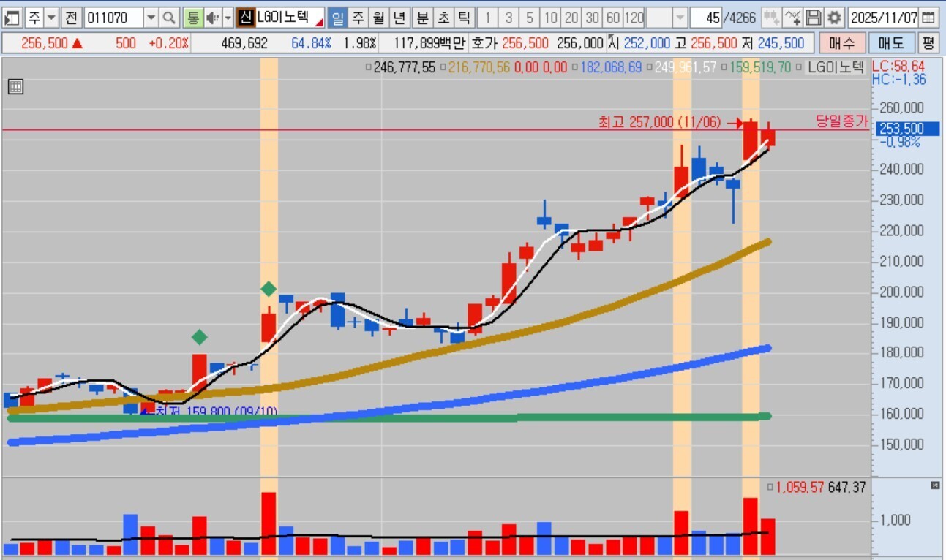The width and height of the screenshot is (946, 560).
Task: Click the data grid icon on chart
Action: tap(15, 87)
